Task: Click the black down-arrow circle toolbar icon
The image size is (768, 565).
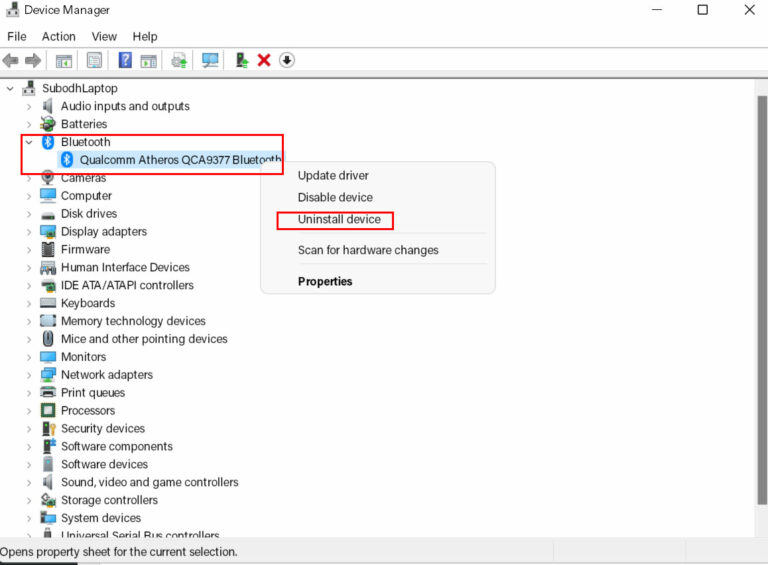Action: (x=287, y=60)
